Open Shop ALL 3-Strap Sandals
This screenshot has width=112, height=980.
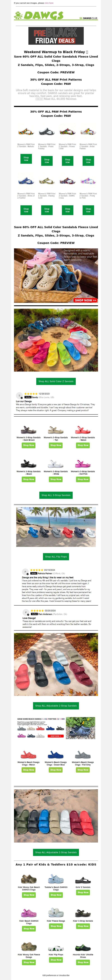(x=56, y=495)
